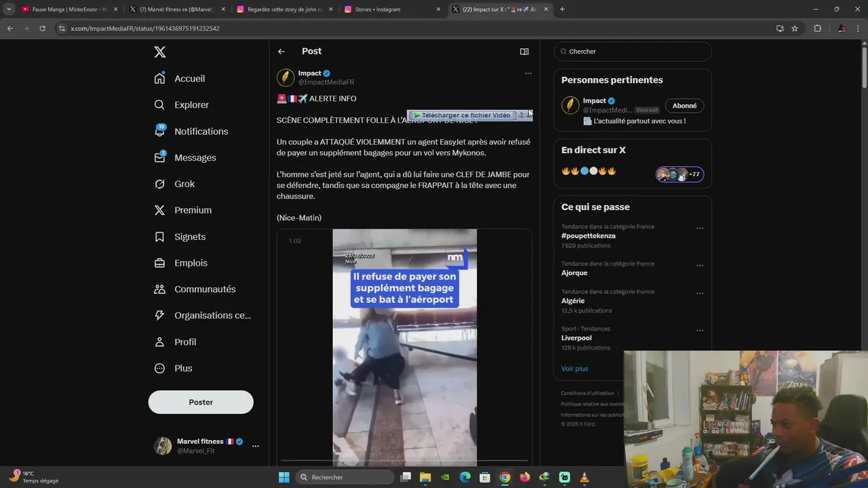
Task: Click the X logo in the sidebar
Action: [x=159, y=52]
